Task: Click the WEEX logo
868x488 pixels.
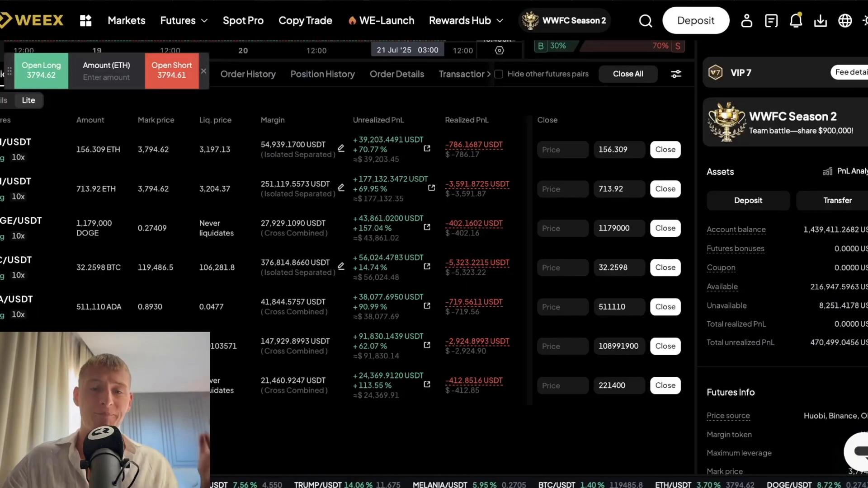Action: pos(32,20)
